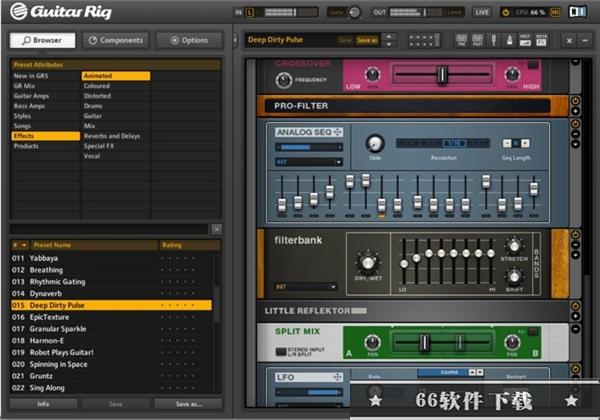Toggle the HI quality mode button
This screenshot has height=420, width=600.
click(x=554, y=12)
